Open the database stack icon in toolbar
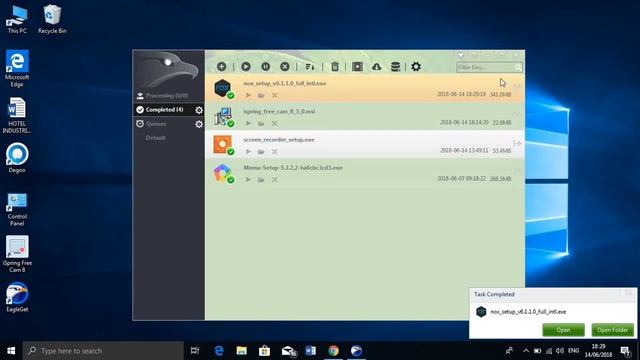640x360 pixels. click(395, 67)
